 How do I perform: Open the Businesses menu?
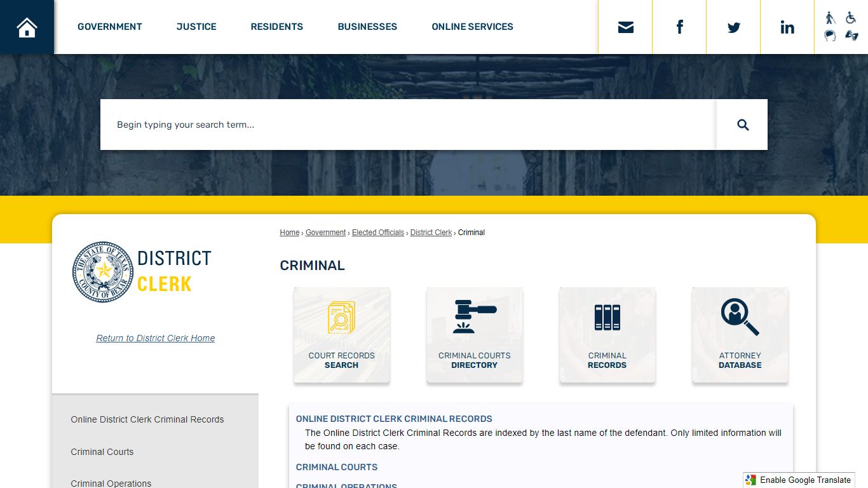coord(367,27)
